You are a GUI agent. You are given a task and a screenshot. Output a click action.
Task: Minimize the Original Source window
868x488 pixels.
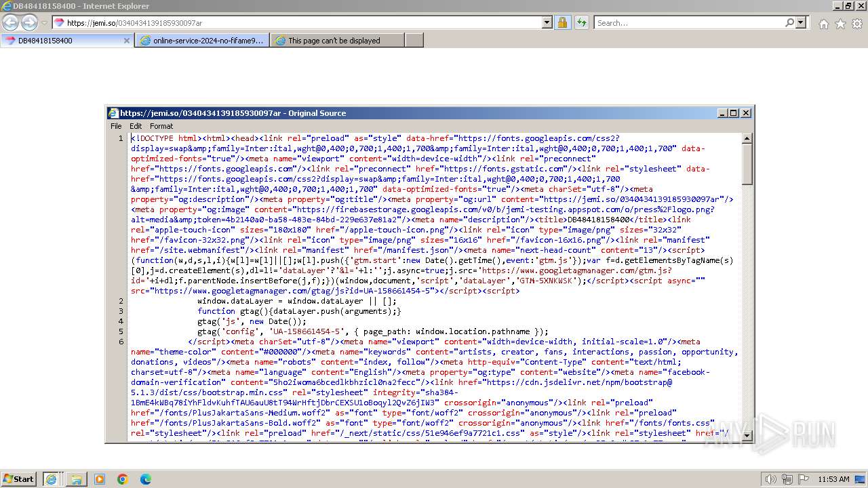[x=722, y=113]
